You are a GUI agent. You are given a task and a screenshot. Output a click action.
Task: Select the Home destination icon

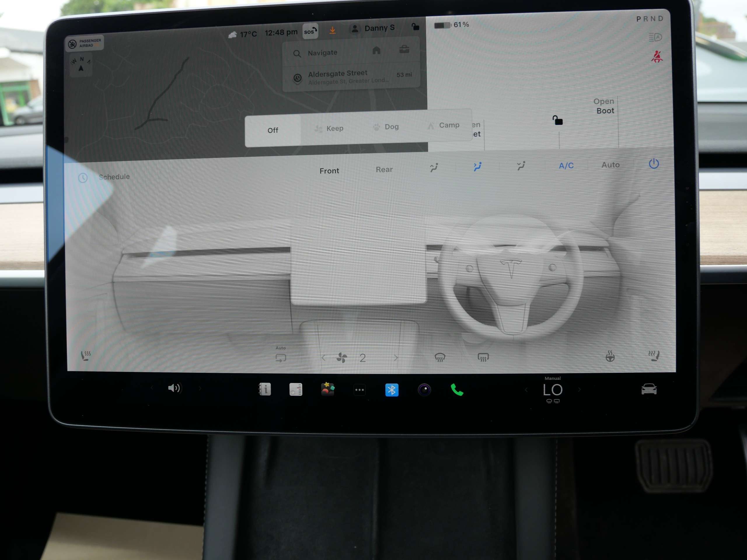(x=376, y=50)
